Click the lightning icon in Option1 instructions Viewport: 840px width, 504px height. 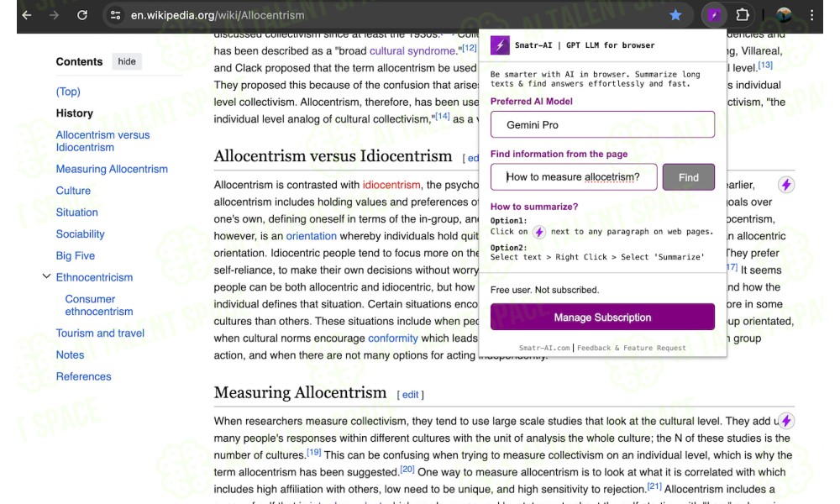[x=539, y=232]
